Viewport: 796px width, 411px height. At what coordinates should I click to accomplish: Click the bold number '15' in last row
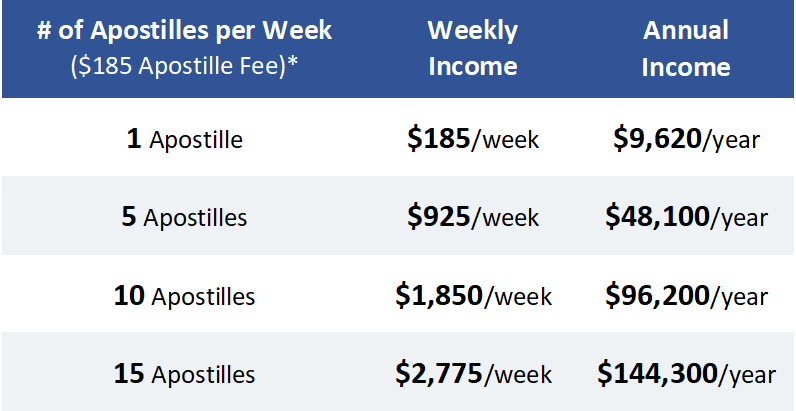(x=129, y=374)
